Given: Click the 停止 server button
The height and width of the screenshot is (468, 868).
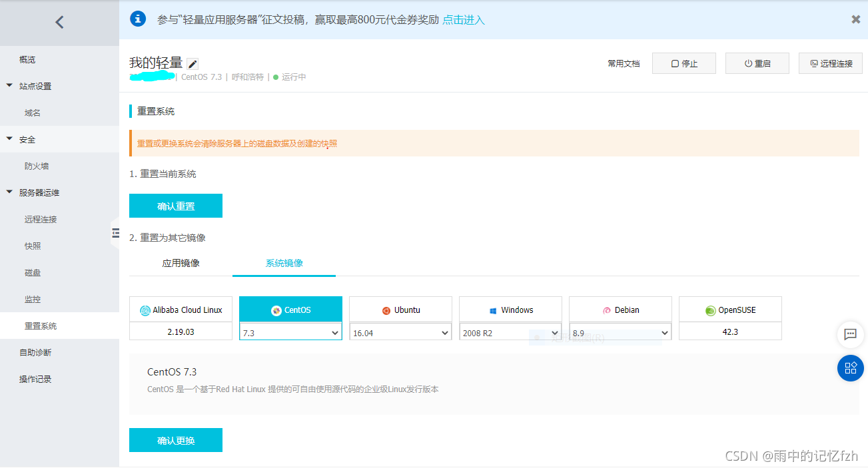Looking at the screenshot, I should pyautogui.click(x=684, y=63).
